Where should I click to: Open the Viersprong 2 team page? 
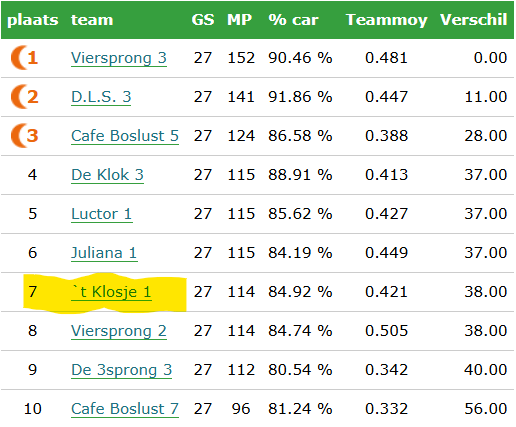click(x=119, y=331)
